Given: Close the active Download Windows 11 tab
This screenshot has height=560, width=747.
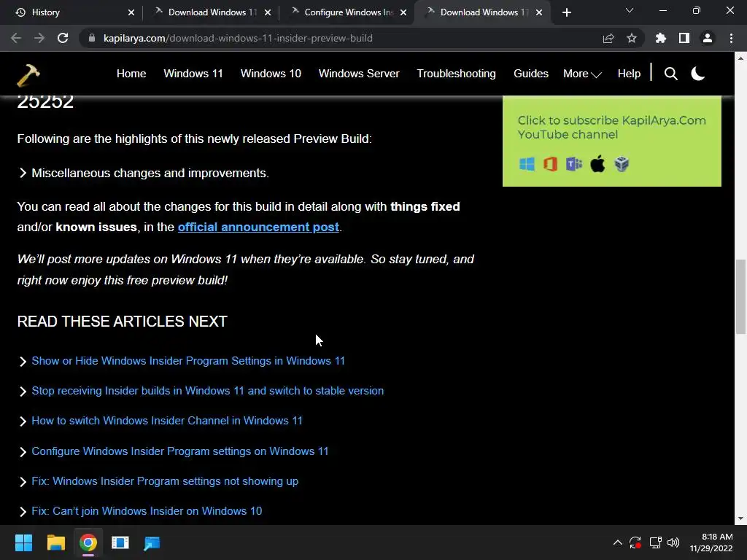Looking at the screenshot, I should click(x=539, y=12).
